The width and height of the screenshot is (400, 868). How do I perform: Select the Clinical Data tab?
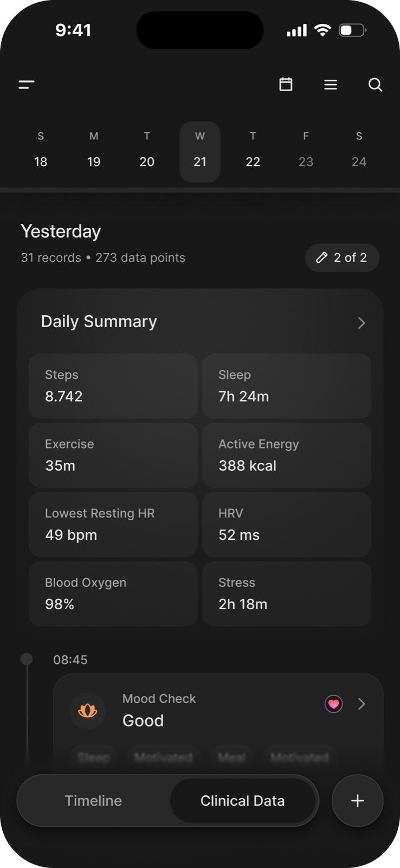(242, 801)
